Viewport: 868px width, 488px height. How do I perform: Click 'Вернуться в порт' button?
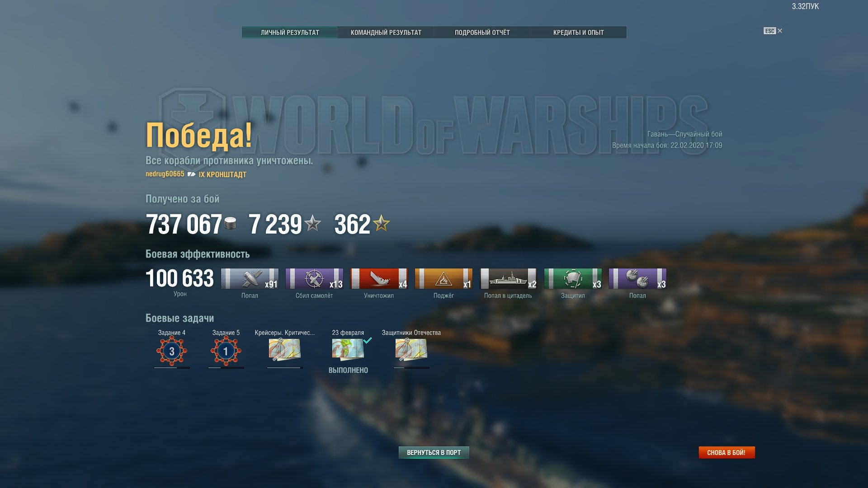[434, 452]
